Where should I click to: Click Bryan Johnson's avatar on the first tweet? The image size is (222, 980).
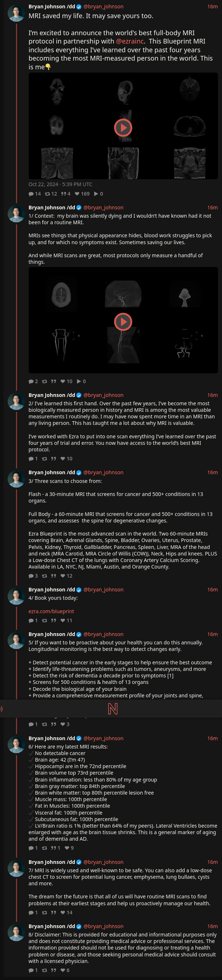pyautogui.click(x=16, y=13)
